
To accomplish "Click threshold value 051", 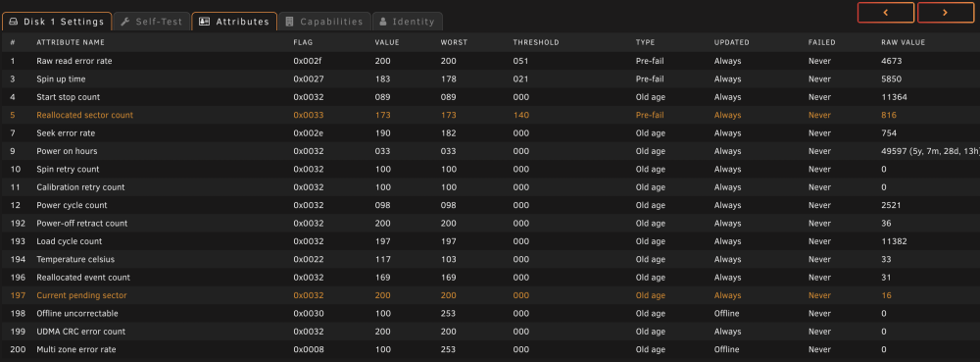I will (520, 61).
